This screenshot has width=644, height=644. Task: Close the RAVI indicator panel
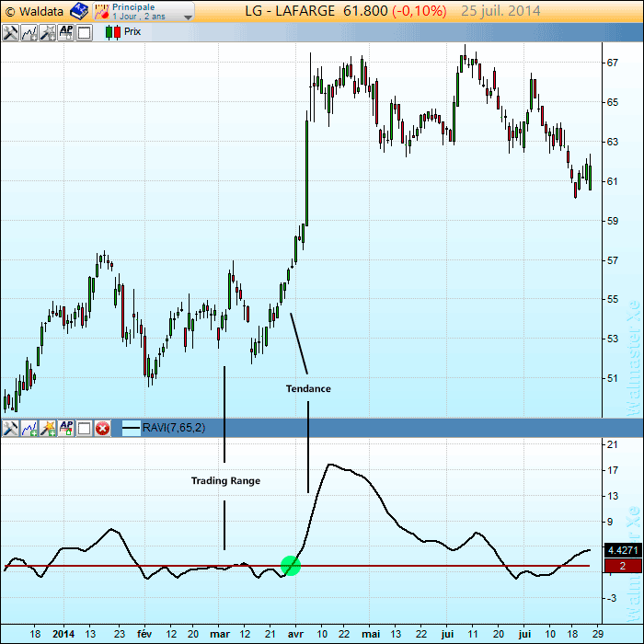pos(103,429)
